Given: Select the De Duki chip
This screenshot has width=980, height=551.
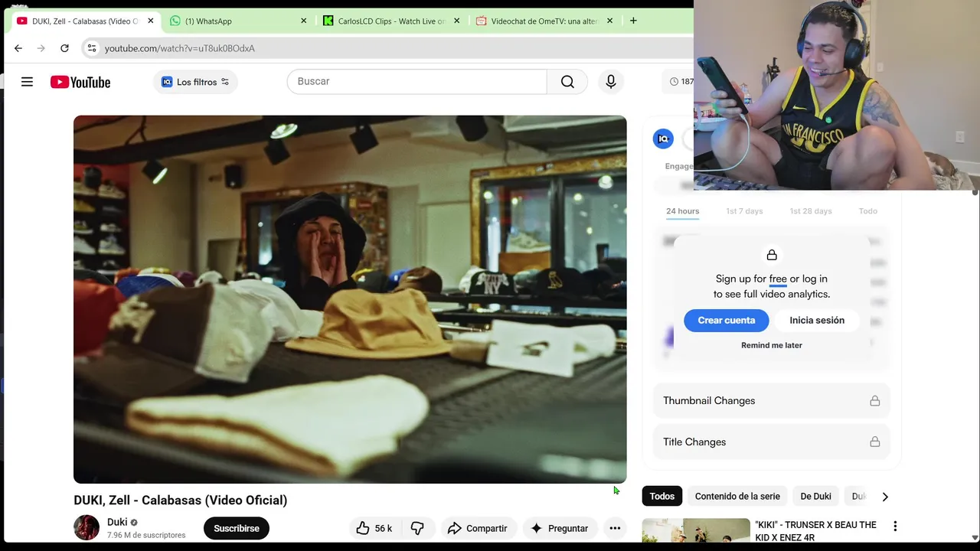Looking at the screenshot, I should 815,497.
